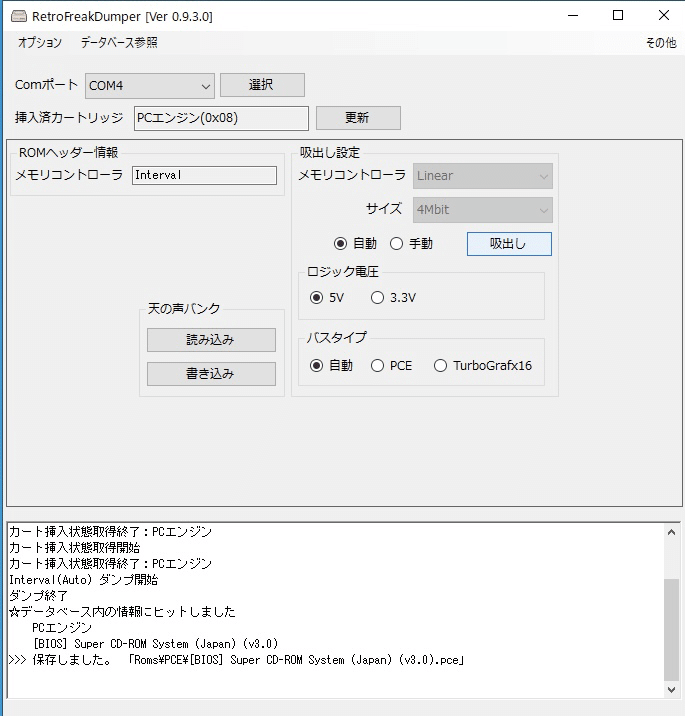Close the RetroFreakDumper window

pyautogui.click(x=664, y=16)
